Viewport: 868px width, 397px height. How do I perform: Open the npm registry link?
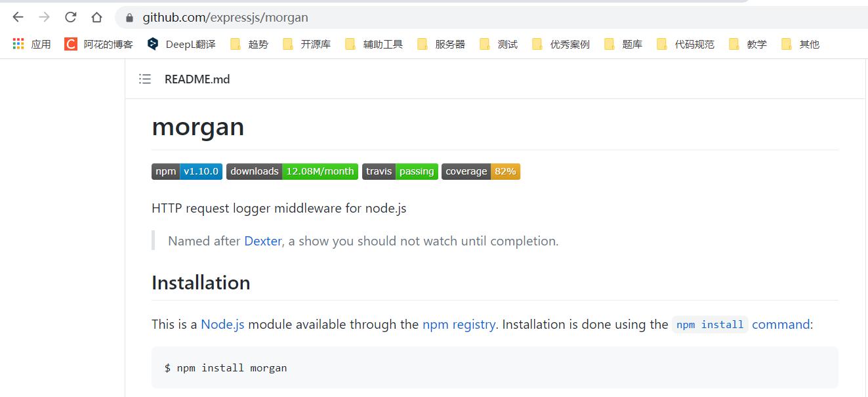(x=459, y=324)
